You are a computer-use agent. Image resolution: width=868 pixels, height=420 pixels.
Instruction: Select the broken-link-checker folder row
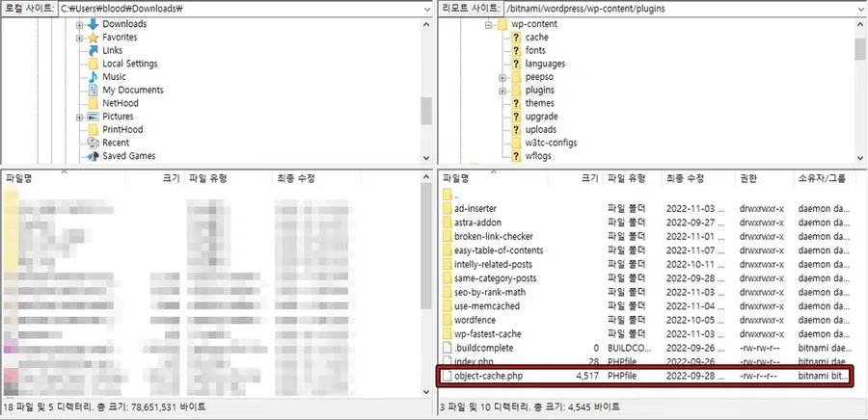[x=646, y=237]
